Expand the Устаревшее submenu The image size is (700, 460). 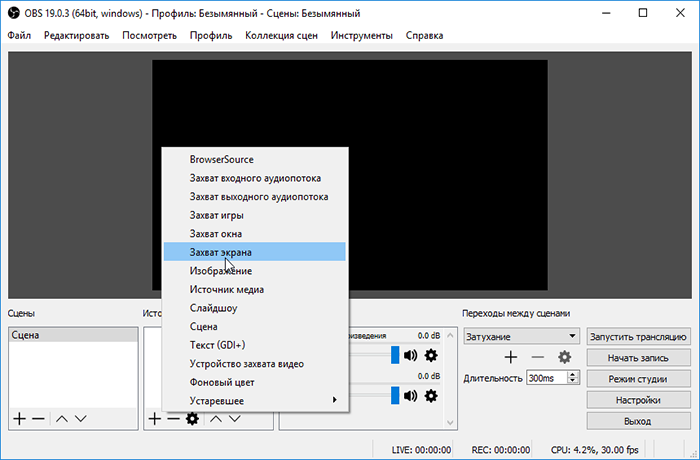[255, 401]
